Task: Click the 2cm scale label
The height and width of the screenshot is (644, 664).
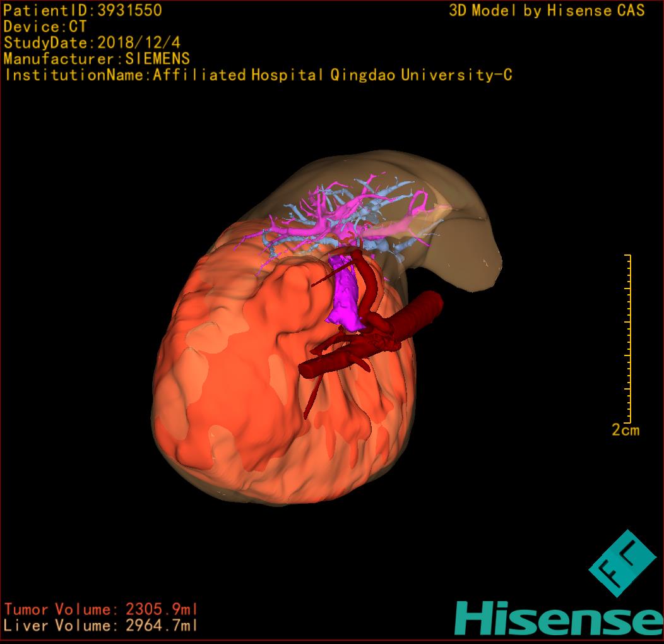Action: (625, 430)
